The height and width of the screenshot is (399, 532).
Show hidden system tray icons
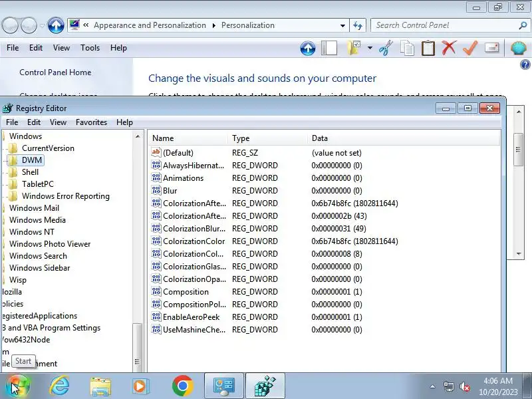pos(433,386)
